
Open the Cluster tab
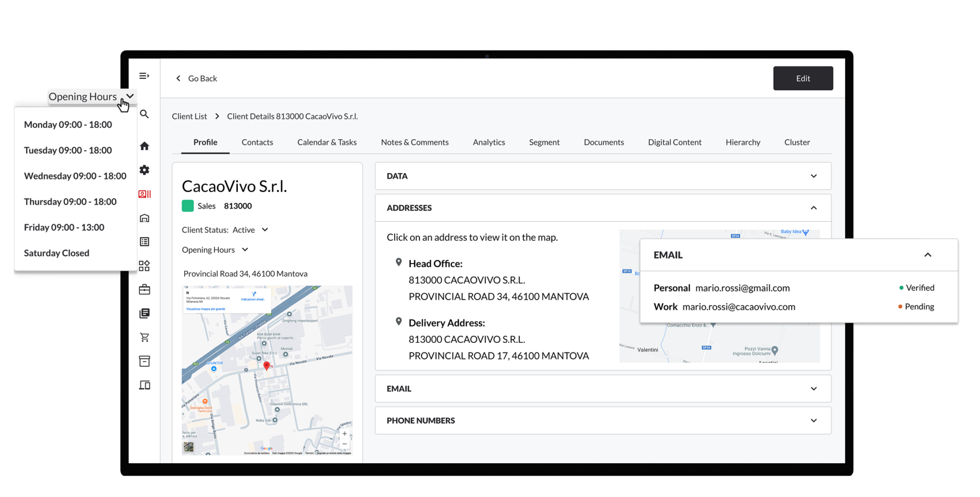[x=797, y=143]
